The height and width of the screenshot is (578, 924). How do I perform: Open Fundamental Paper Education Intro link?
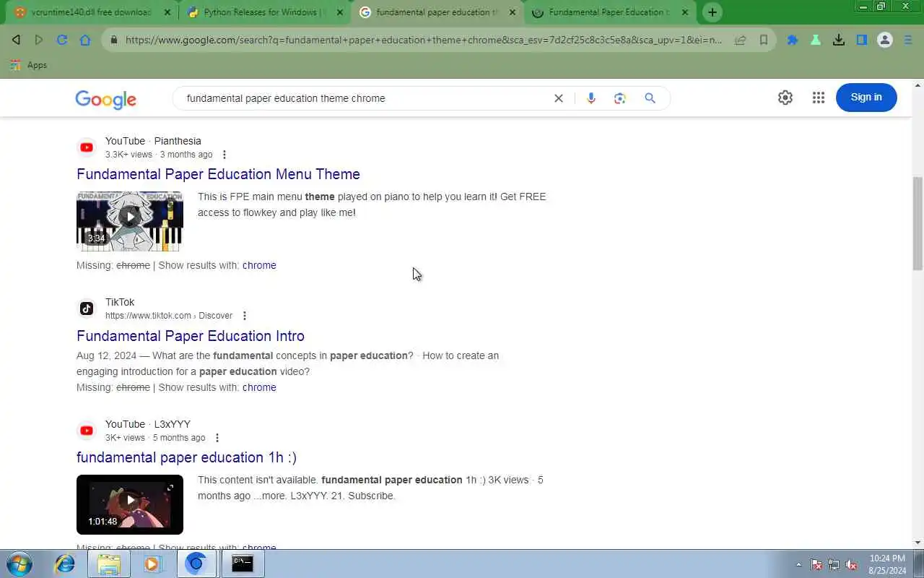coord(191,336)
